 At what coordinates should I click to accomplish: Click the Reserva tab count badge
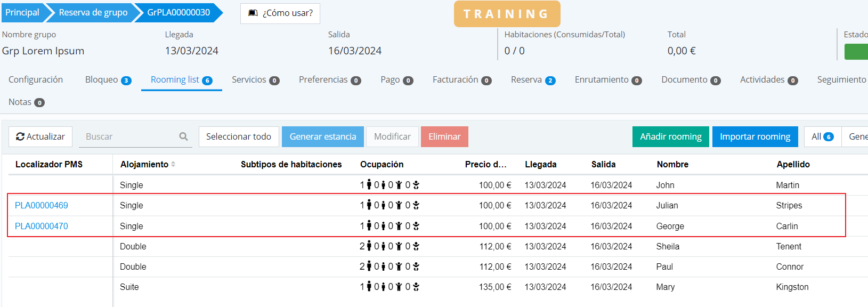(x=550, y=80)
